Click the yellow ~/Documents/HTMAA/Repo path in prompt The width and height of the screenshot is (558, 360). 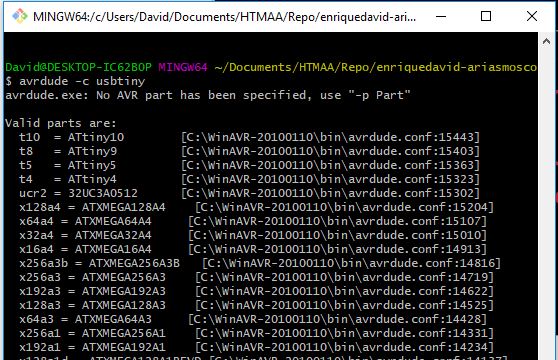tap(375, 67)
